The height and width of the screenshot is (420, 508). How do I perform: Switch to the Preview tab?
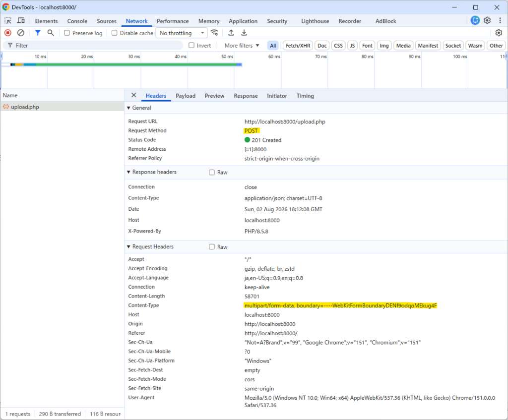tap(214, 96)
